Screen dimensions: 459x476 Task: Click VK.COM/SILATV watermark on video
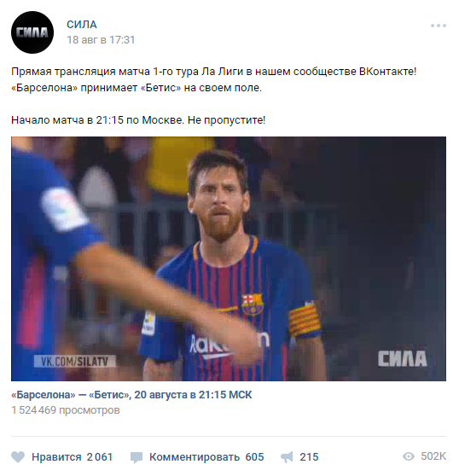75,361
